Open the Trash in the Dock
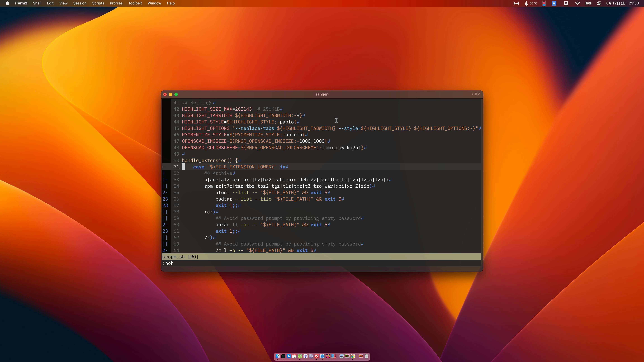The image size is (644, 362). [x=366, y=356]
